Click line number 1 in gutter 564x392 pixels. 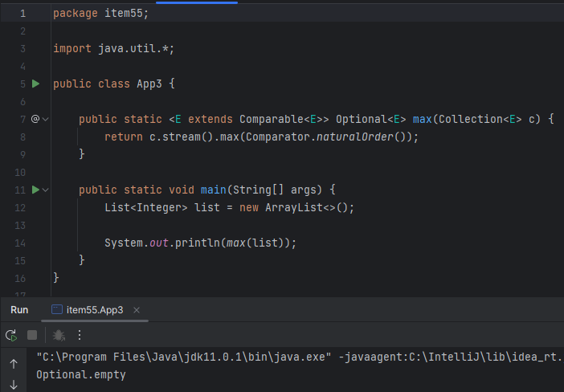click(x=22, y=14)
